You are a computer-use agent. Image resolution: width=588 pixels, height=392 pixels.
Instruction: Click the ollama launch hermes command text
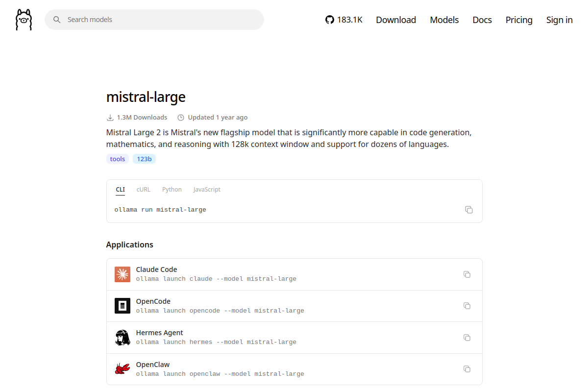pyautogui.click(x=216, y=342)
